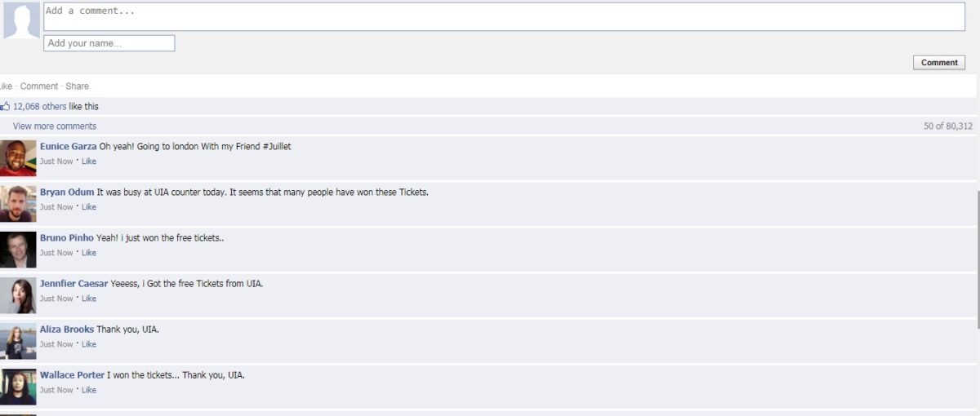
Task: Open Wallace Porter's profile picture
Action: coord(18,387)
